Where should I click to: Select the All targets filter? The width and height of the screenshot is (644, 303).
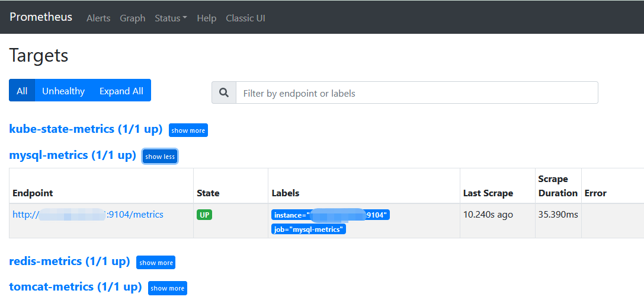point(22,91)
